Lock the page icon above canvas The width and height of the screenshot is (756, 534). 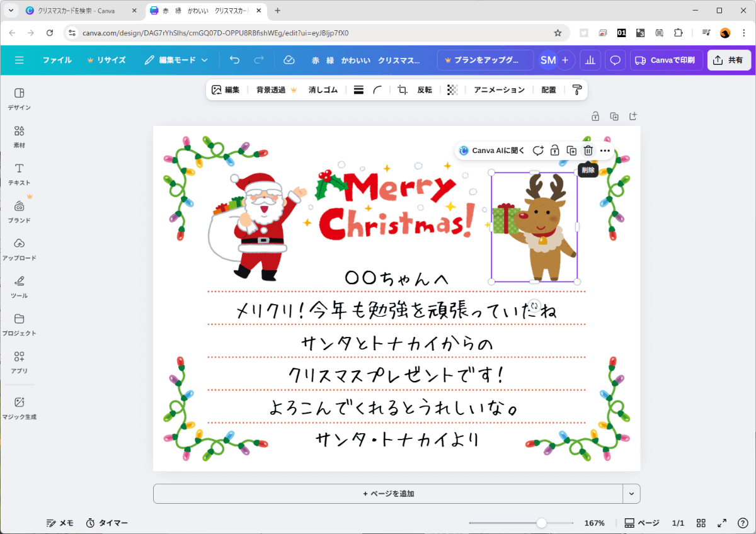point(595,116)
